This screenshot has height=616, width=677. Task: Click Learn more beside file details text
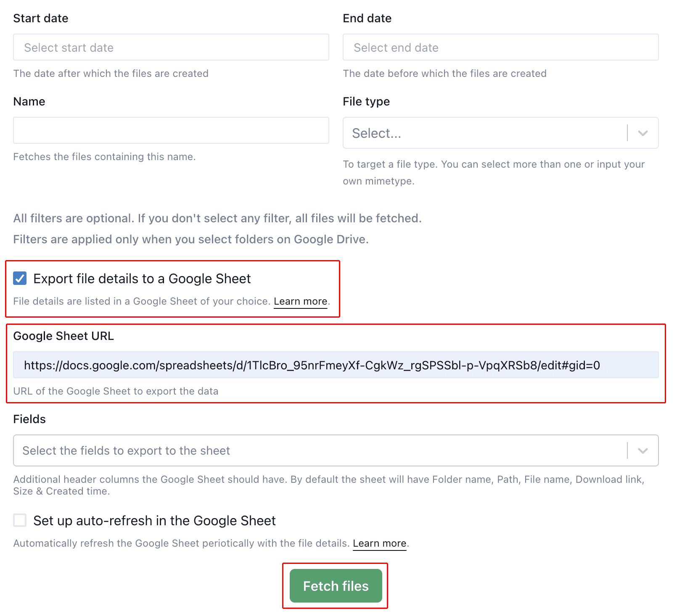(x=300, y=301)
